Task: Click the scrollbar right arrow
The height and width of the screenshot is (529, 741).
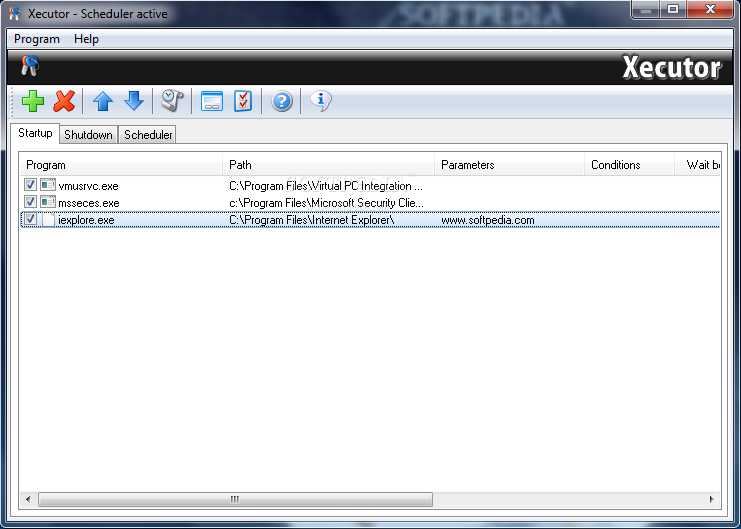Action: click(x=712, y=499)
